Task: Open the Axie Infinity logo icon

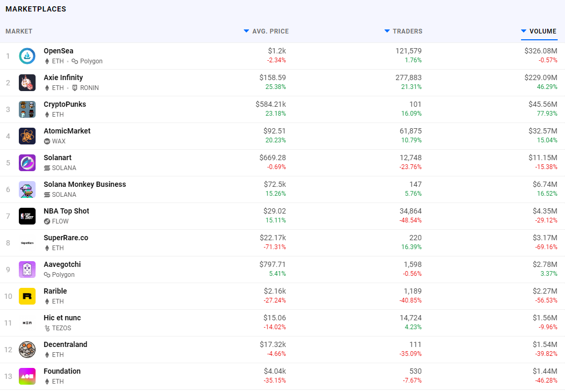Action: [x=27, y=83]
